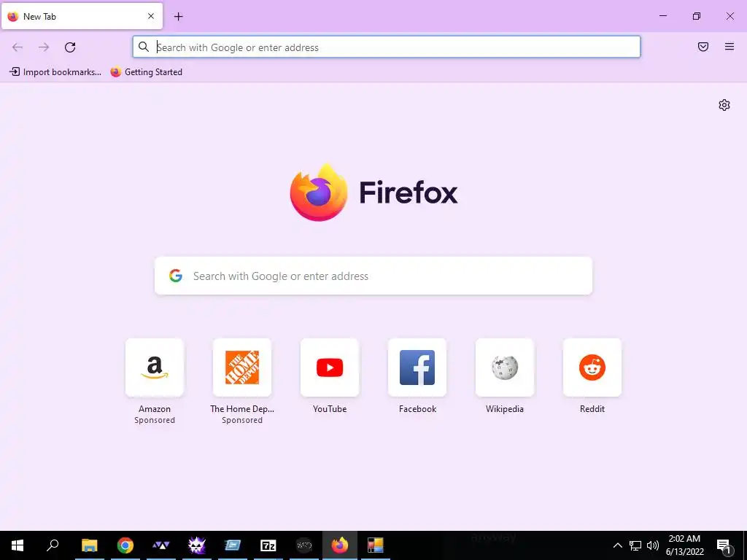Close the New Tab tab
Viewport: 747px width, 560px height.
click(x=151, y=16)
